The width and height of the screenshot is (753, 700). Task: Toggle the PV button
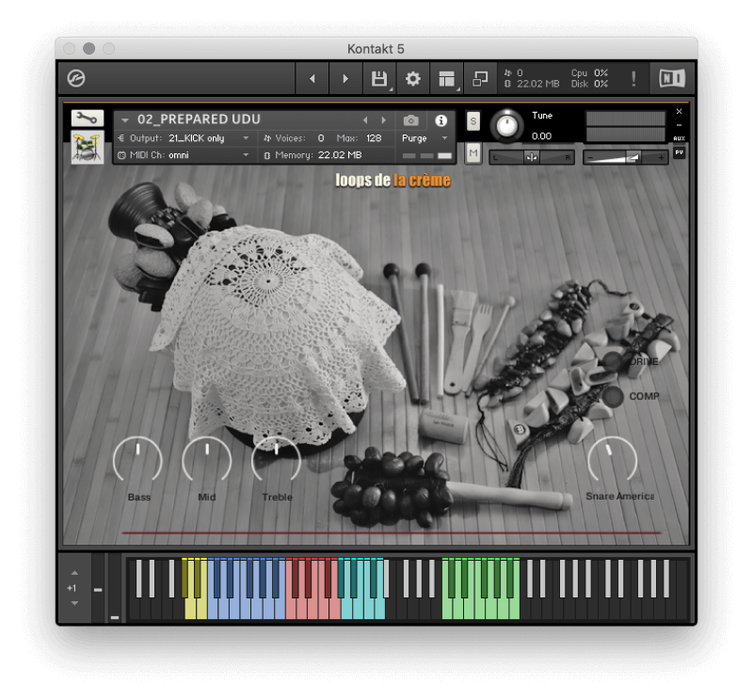(x=679, y=152)
